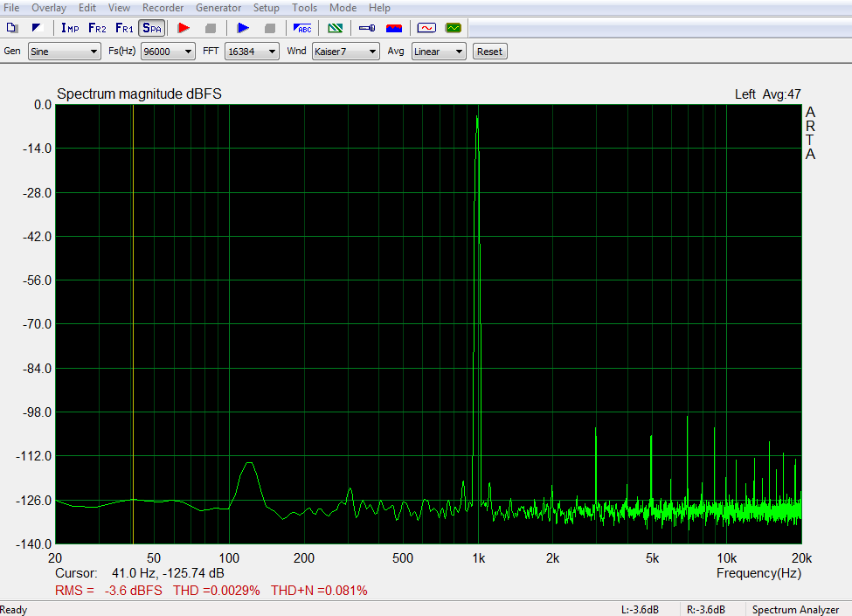
Task: Open the Generator menu
Action: (x=218, y=8)
